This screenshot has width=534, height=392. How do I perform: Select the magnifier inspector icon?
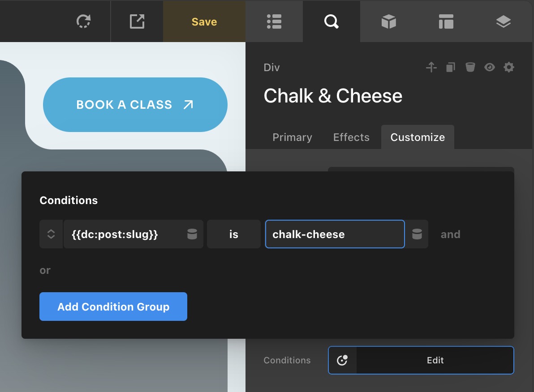coord(332,21)
